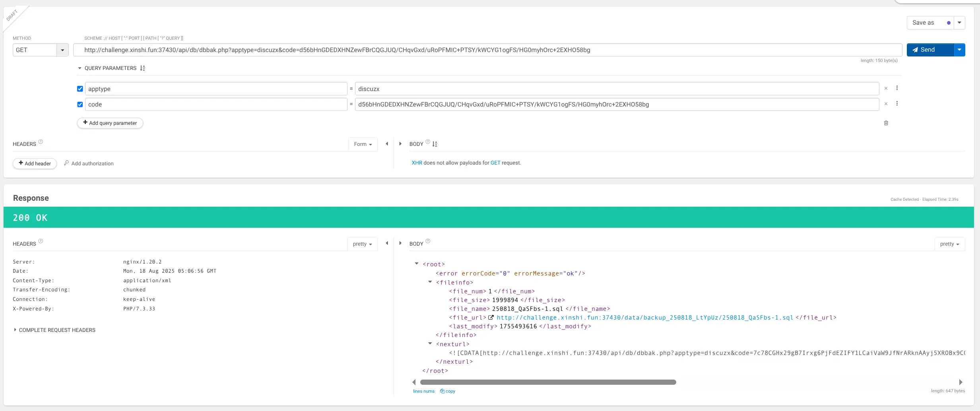The height and width of the screenshot is (411, 980).
Task: Click the help icon next to request HEADERS
Action: click(41, 142)
